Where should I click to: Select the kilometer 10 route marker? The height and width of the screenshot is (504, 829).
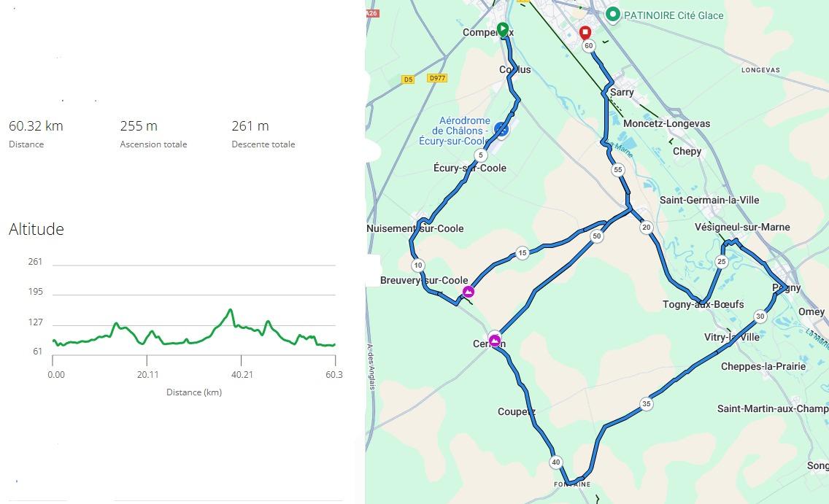tap(417, 265)
